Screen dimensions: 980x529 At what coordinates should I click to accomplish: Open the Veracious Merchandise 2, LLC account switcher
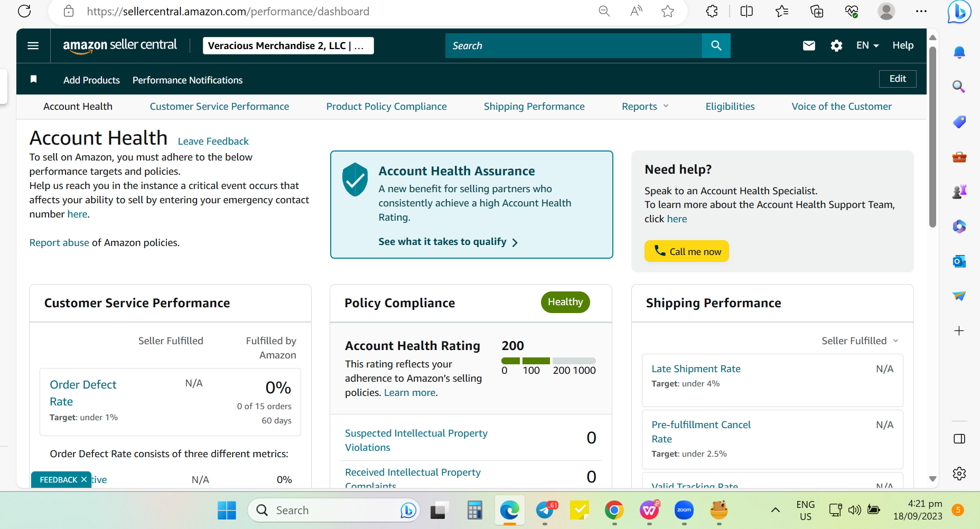[288, 46]
